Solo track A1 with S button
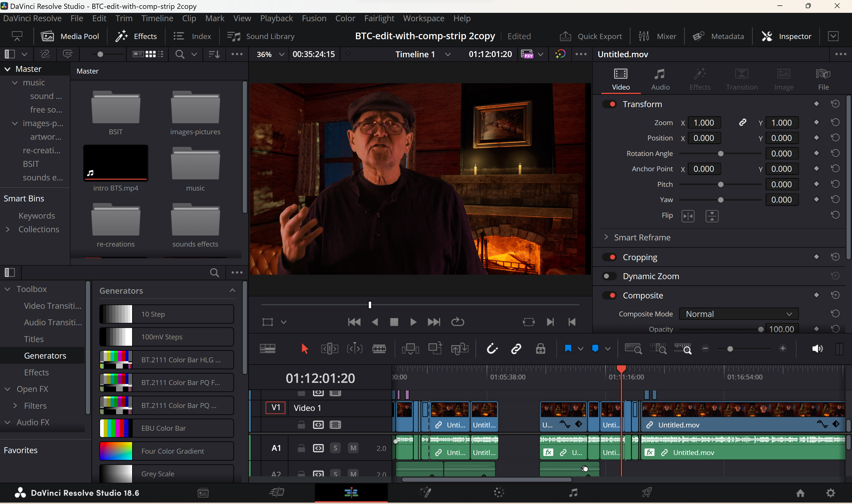Screen dimensions: 852x504 [335, 448]
